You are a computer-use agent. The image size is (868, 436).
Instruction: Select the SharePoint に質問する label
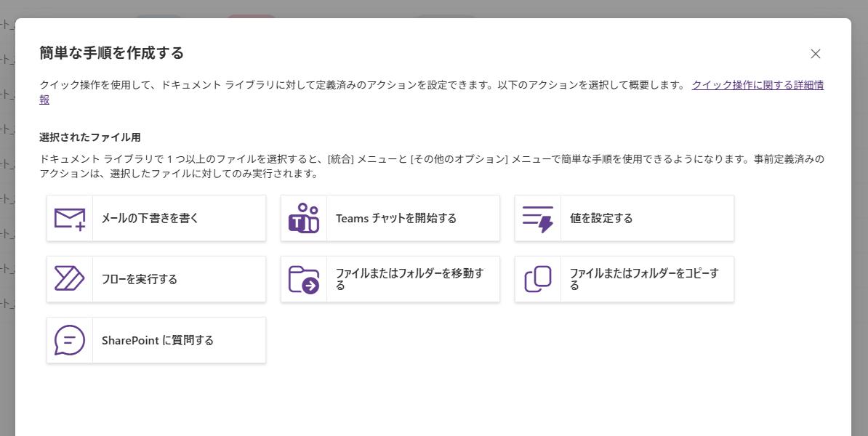coord(158,340)
